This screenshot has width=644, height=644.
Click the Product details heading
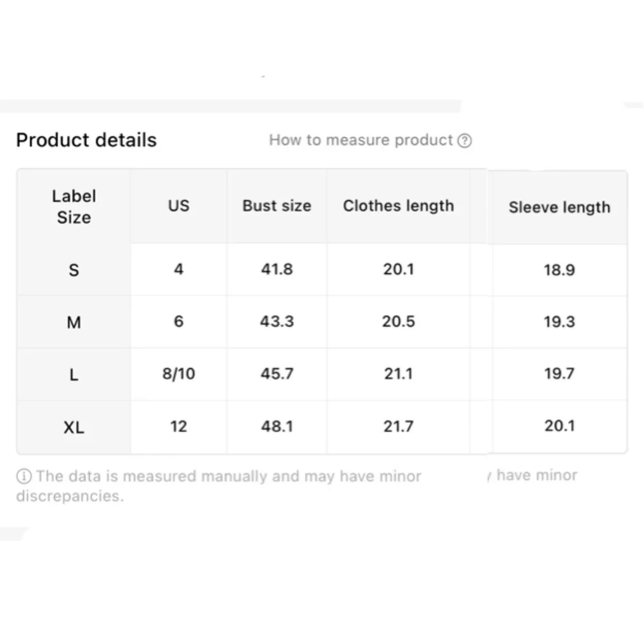(x=86, y=140)
